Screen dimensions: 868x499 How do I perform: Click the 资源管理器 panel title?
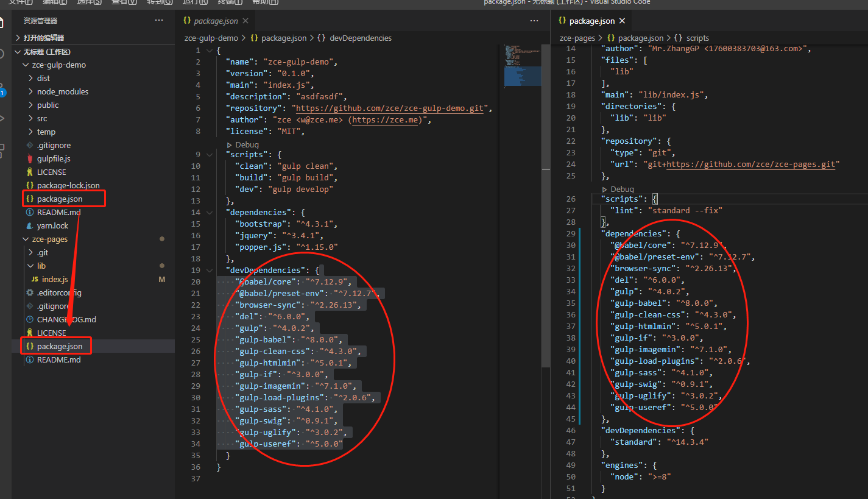point(40,21)
